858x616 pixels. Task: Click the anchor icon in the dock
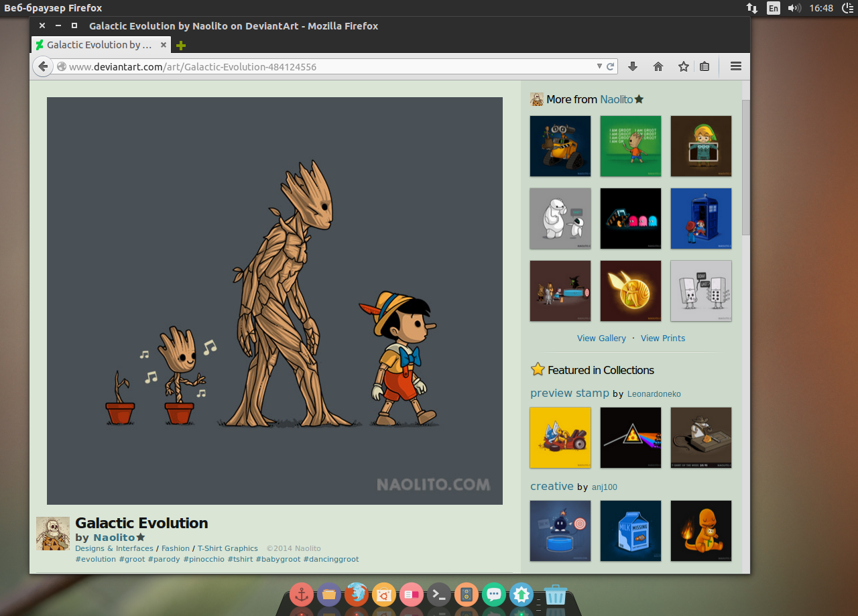tap(302, 595)
